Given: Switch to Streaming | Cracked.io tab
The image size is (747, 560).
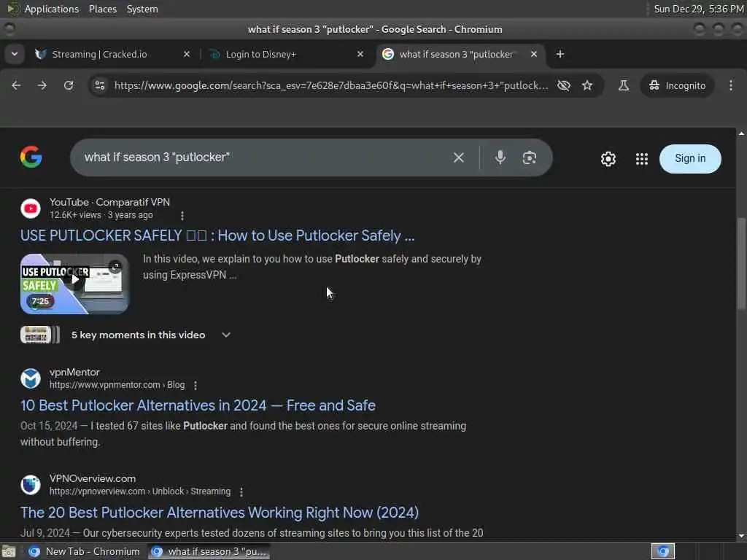Looking at the screenshot, I should point(99,54).
